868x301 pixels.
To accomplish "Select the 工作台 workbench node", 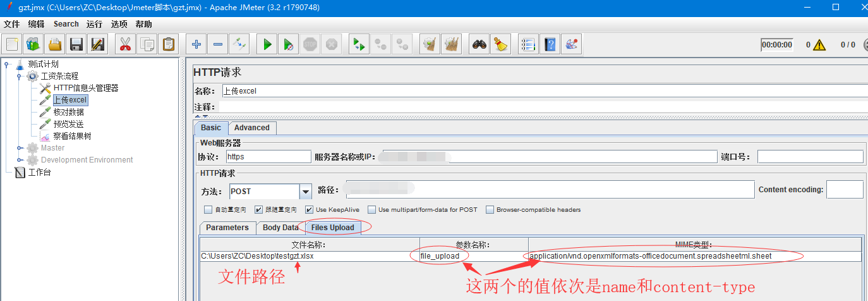I will click(39, 172).
